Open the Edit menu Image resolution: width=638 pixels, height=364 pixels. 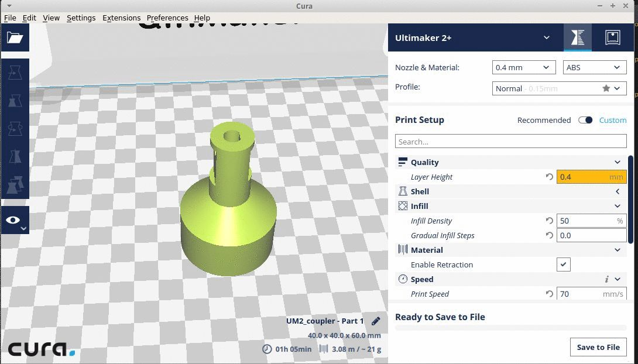point(29,18)
